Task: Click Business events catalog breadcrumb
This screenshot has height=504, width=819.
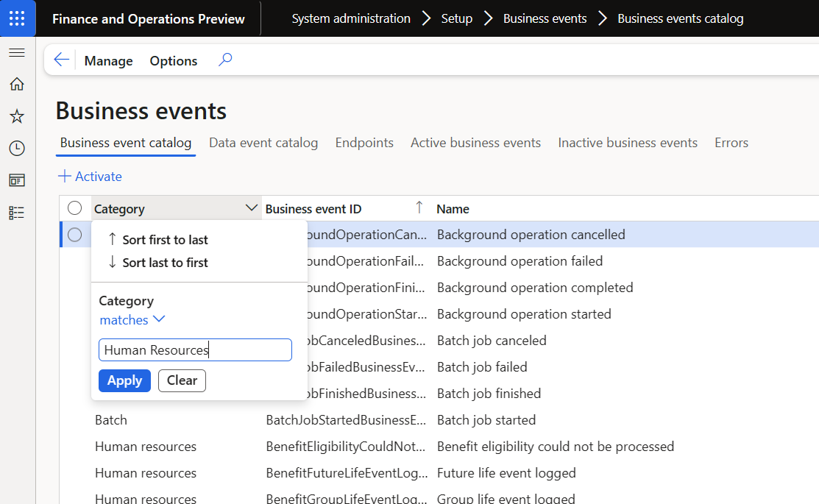Action: tap(680, 18)
